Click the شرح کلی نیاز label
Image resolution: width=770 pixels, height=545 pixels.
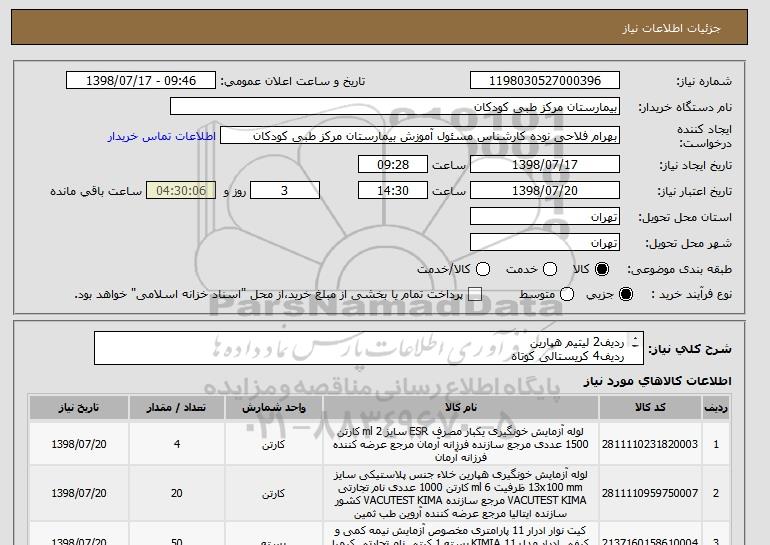(690, 349)
